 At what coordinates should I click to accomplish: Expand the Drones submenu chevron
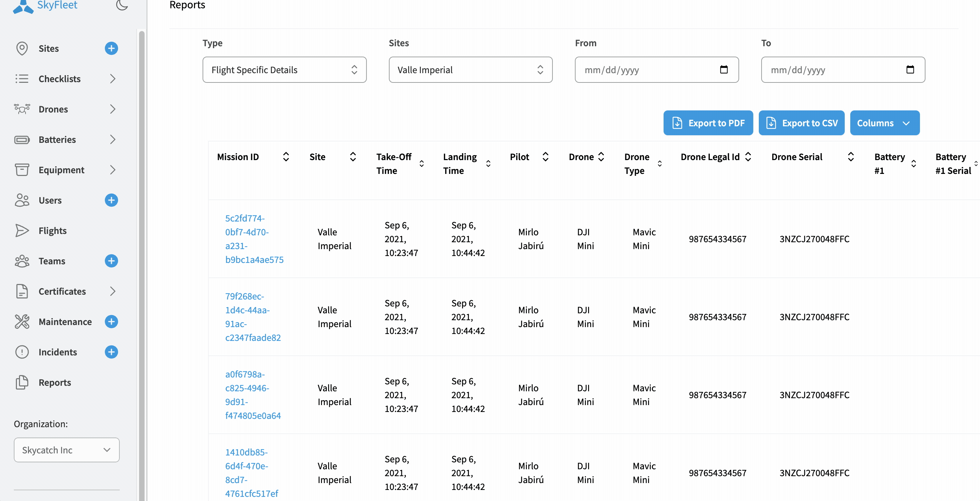click(x=112, y=109)
